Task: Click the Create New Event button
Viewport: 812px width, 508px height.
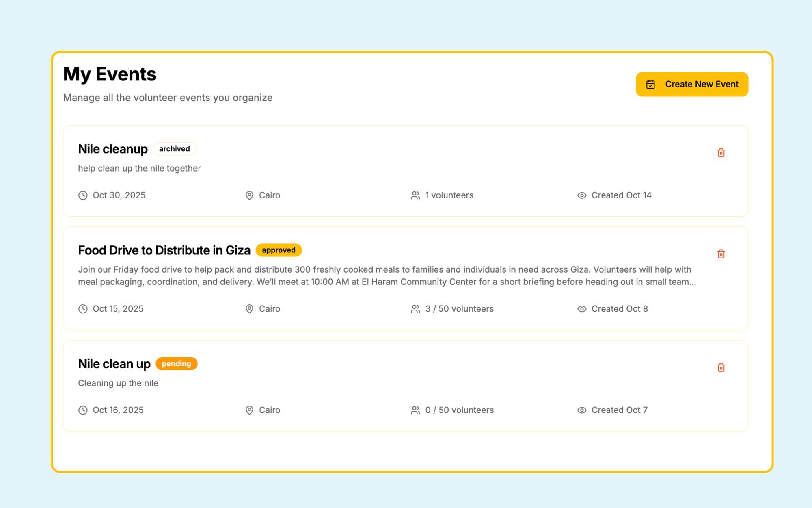Action: [692, 84]
